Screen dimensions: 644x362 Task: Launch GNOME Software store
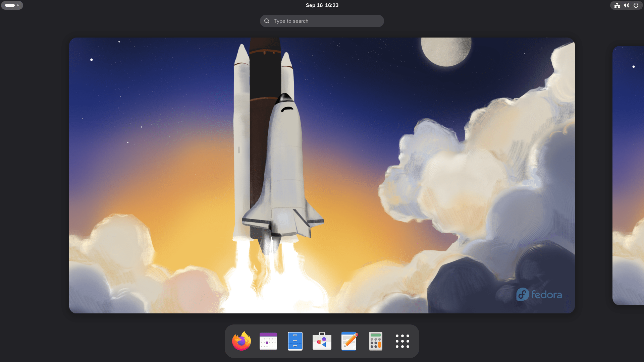pyautogui.click(x=322, y=341)
